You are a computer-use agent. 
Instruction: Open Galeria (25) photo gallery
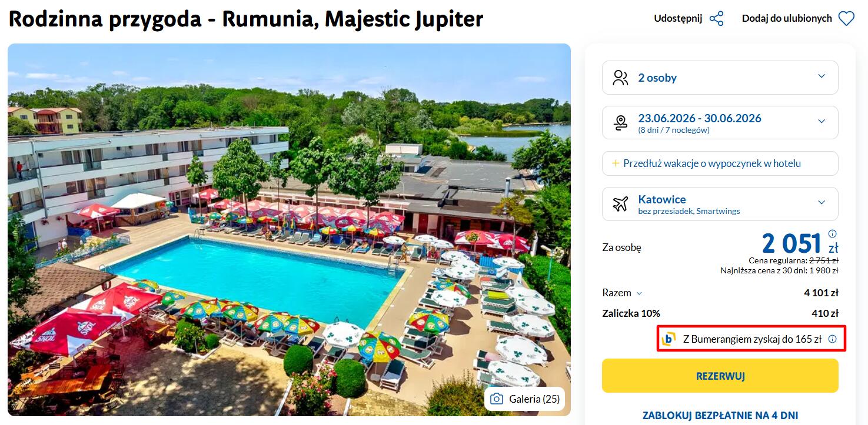[x=524, y=399]
